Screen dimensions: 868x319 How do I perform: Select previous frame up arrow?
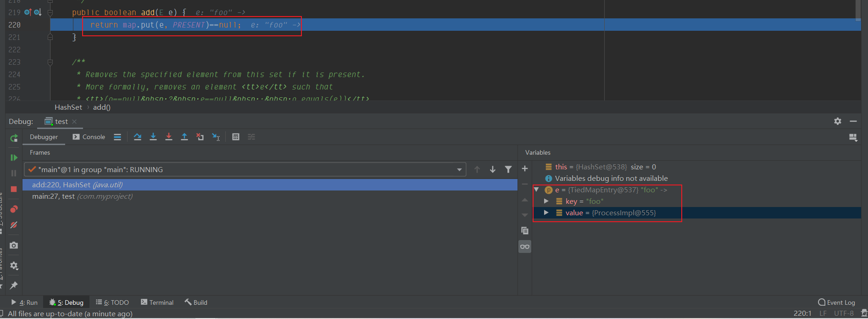click(x=477, y=169)
